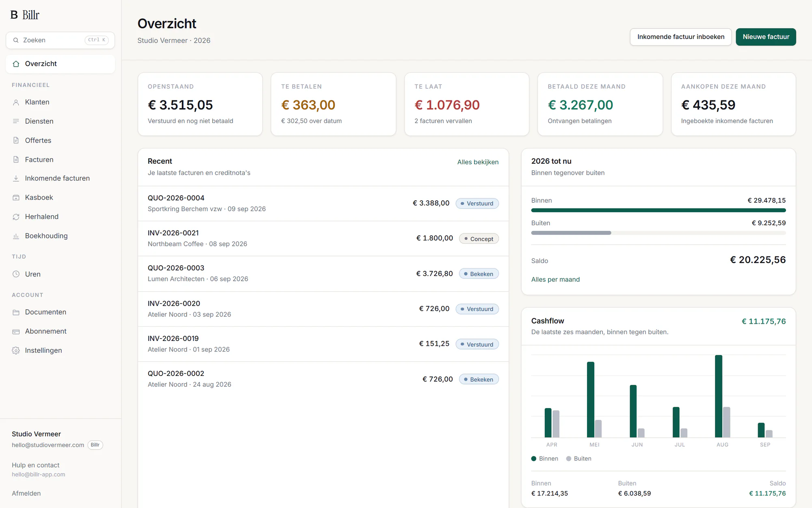Click Bekeken badge on QUO-2026-0002
Screen dimensions: 812x508
pyautogui.click(x=479, y=380)
